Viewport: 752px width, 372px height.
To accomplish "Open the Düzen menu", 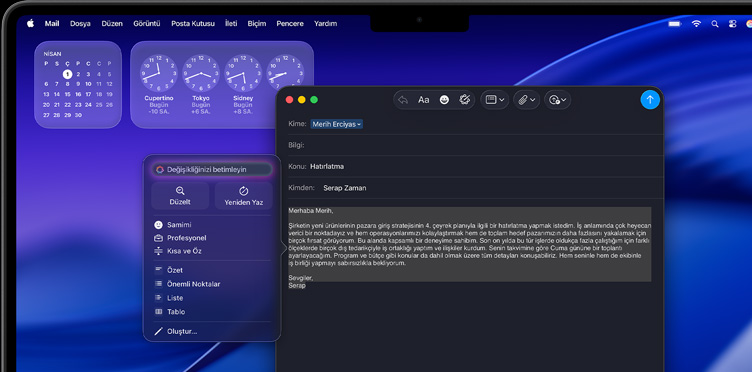I will coord(112,23).
